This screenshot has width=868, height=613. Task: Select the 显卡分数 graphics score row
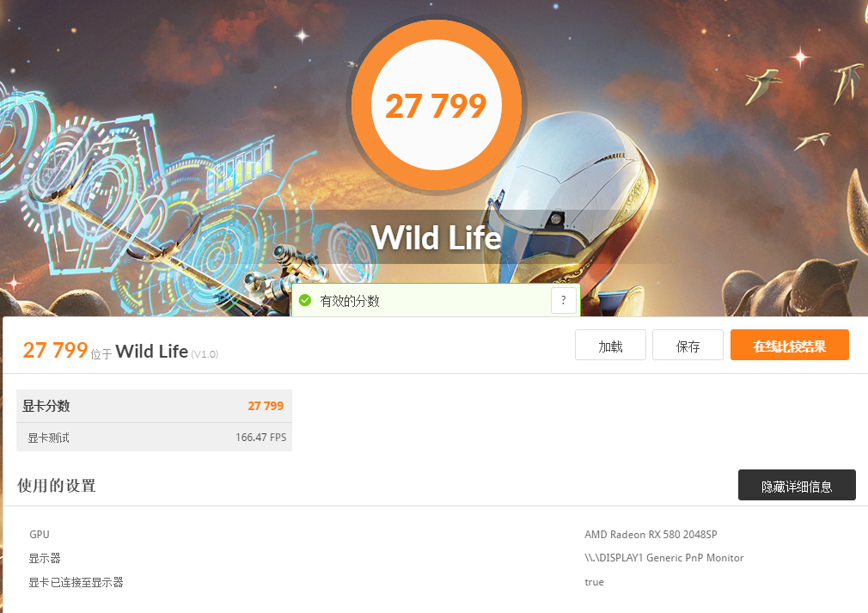click(x=154, y=406)
